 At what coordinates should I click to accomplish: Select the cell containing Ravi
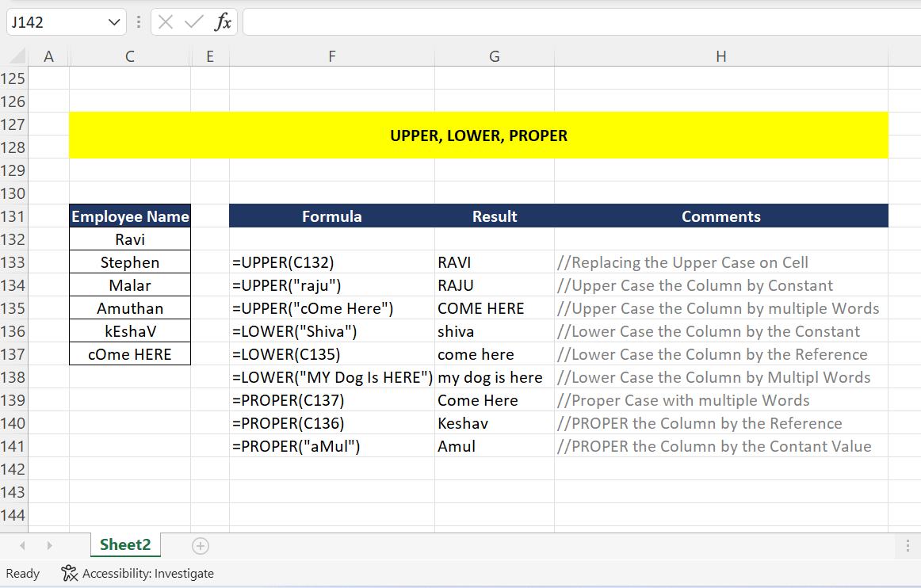tap(130, 239)
